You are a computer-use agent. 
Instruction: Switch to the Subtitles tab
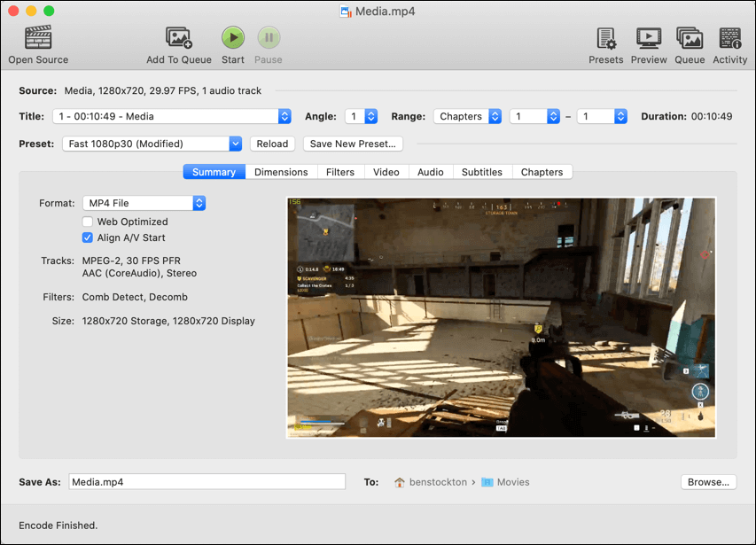click(481, 172)
